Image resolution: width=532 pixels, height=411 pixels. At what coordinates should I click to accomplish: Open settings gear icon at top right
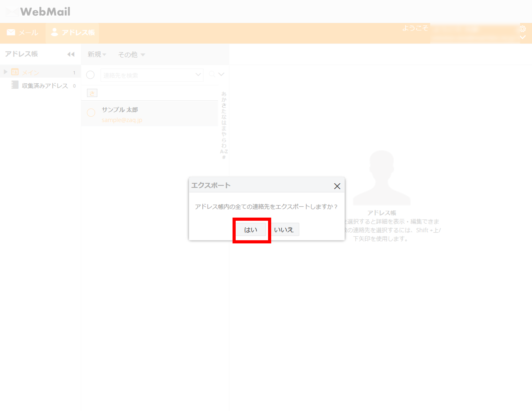(x=523, y=29)
